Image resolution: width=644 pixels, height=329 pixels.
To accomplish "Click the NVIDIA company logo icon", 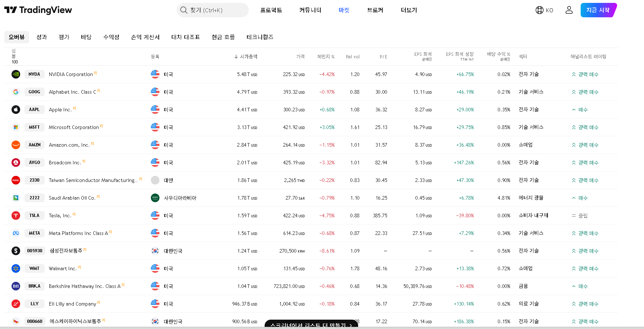I will pos(16,74).
